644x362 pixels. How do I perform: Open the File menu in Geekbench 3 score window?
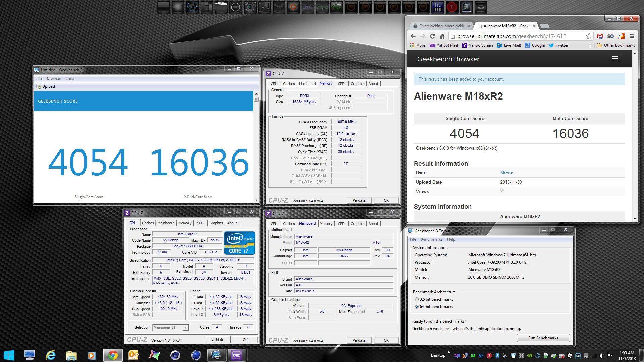coord(39,78)
